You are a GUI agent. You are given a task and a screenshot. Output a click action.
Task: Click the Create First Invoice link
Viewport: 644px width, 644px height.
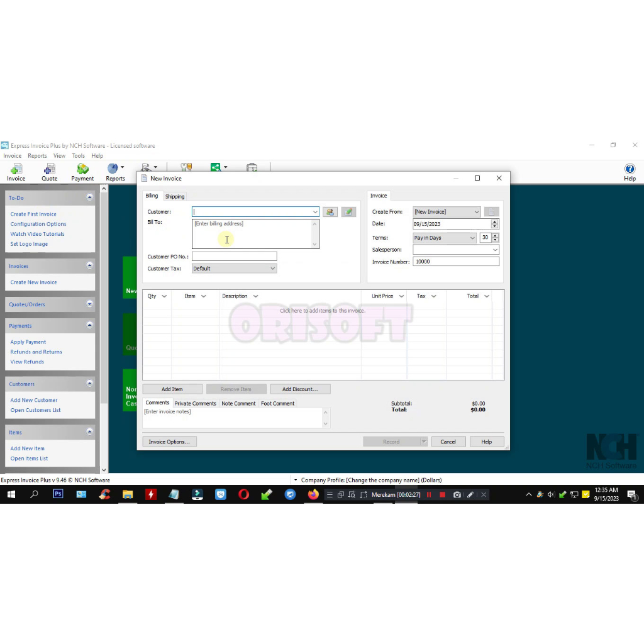click(33, 214)
